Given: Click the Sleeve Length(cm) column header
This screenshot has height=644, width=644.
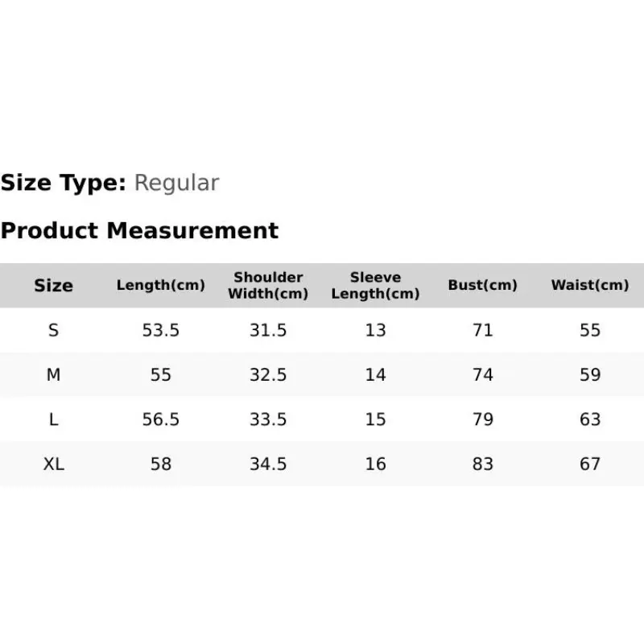Looking at the screenshot, I should [x=375, y=286].
